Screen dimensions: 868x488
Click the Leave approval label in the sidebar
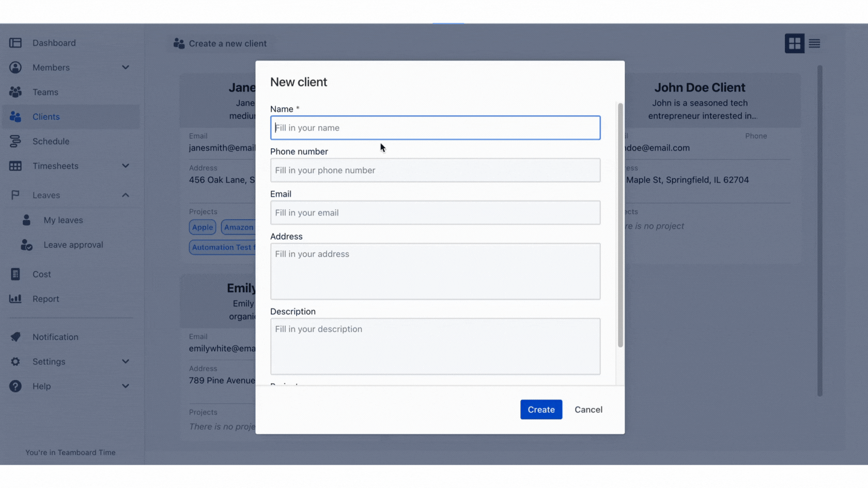73,245
